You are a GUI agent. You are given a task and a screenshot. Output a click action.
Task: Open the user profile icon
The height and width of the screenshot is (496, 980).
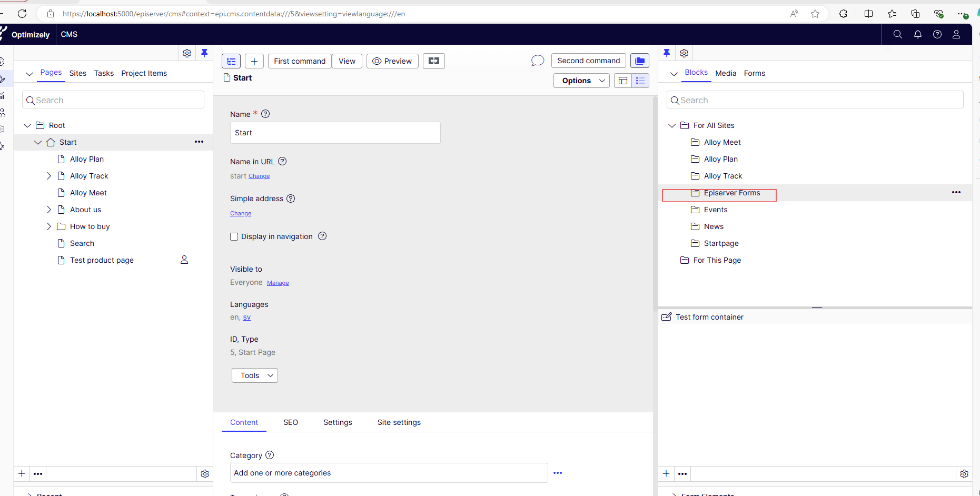[x=956, y=34]
